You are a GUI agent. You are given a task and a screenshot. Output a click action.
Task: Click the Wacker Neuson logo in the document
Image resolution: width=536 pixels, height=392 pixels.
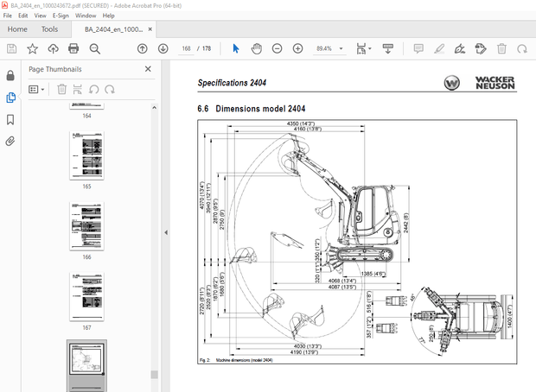click(x=481, y=83)
